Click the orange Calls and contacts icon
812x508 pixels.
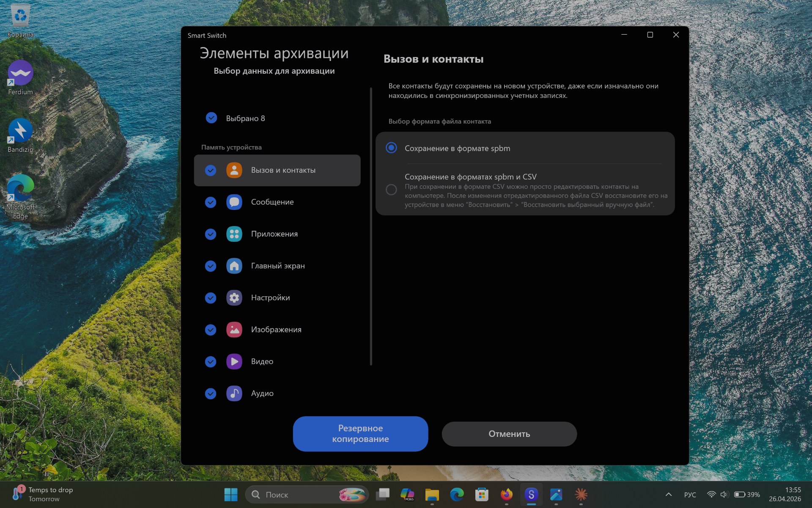234,170
